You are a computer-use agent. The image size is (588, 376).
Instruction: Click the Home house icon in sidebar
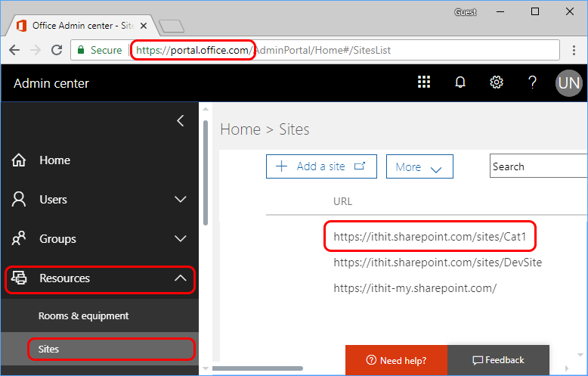click(19, 160)
